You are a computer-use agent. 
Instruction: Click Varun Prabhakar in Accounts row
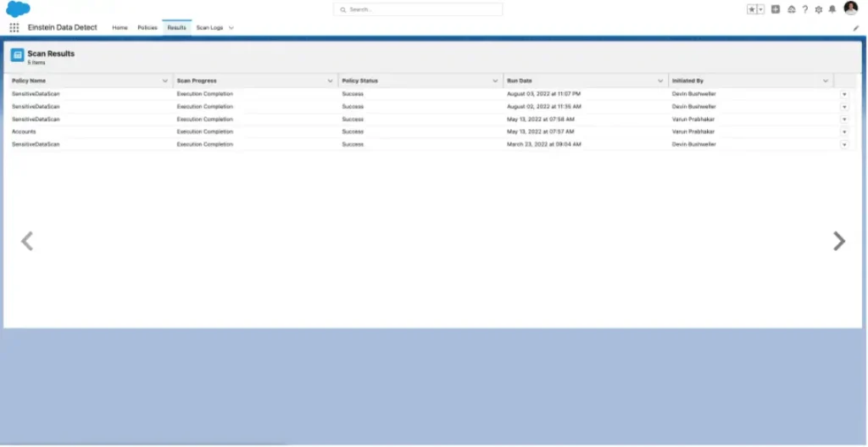click(x=693, y=131)
